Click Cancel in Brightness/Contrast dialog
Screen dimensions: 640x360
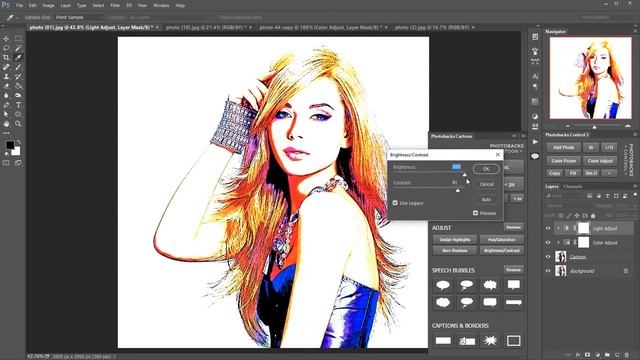coord(486,184)
